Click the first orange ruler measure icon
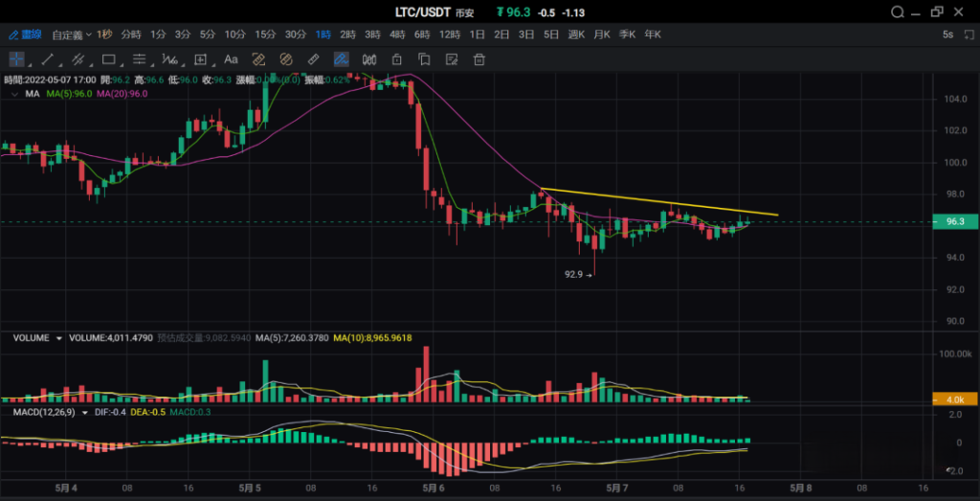 [258, 59]
